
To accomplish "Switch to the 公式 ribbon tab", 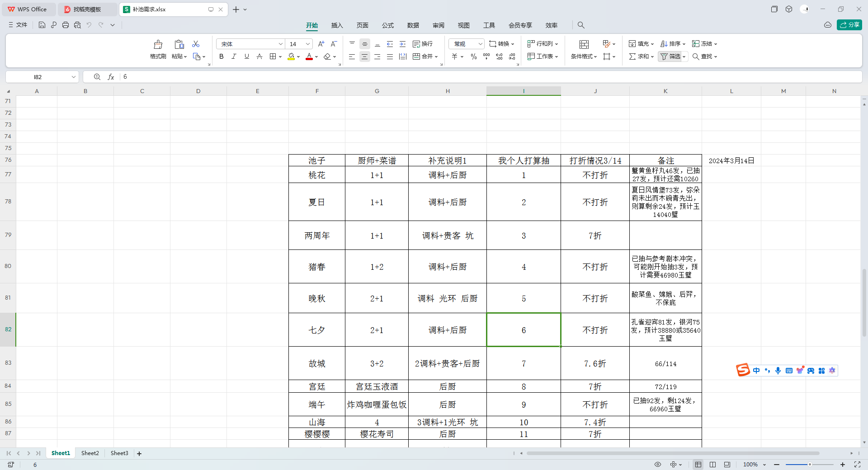I will pos(388,25).
